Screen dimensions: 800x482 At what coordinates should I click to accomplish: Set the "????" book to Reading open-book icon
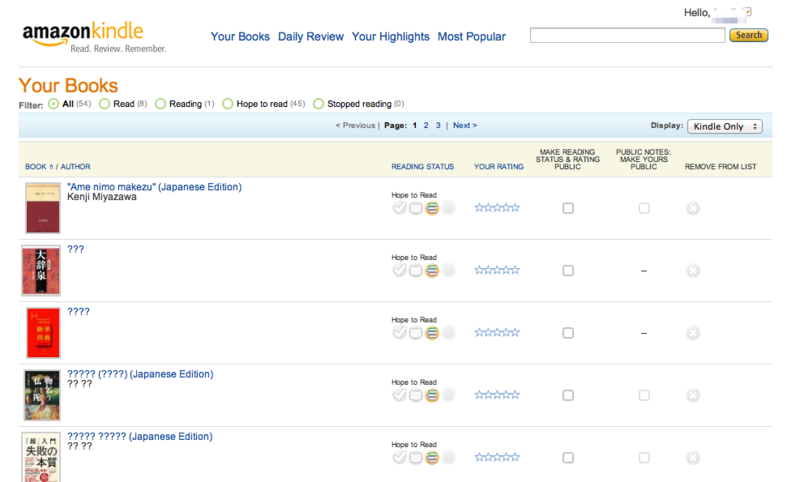[416, 333]
